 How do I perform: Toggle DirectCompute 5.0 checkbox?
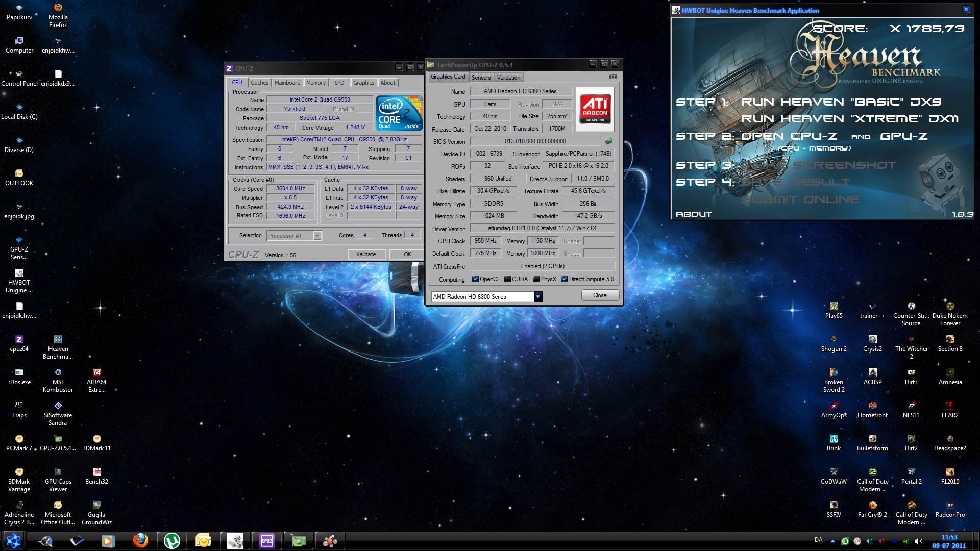point(564,279)
